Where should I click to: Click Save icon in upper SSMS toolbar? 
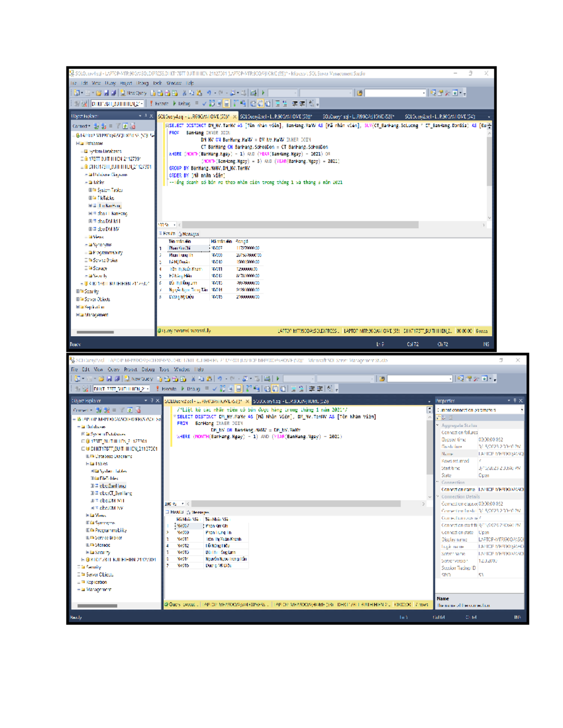(106, 93)
